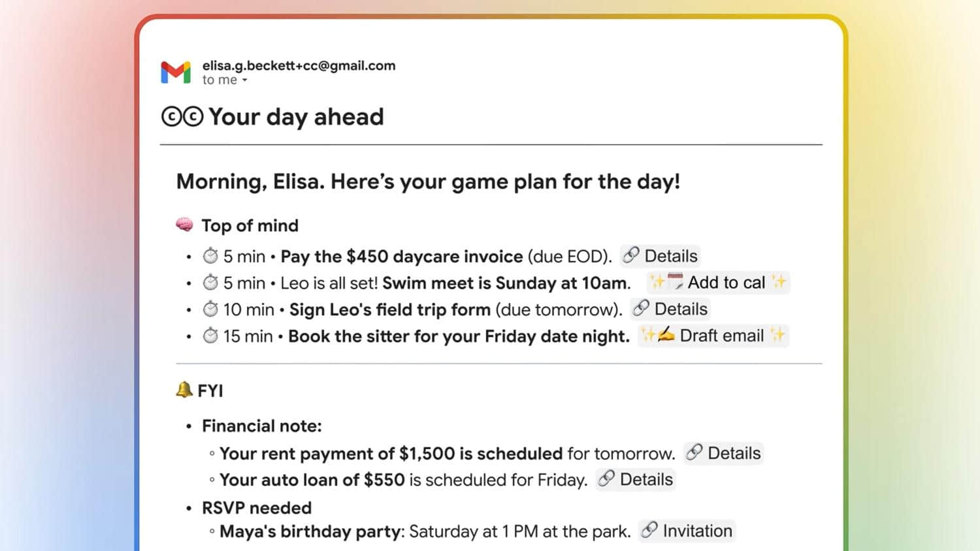Image resolution: width=980 pixels, height=551 pixels.
Task: Click the Gmail logo icon
Action: (176, 72)
